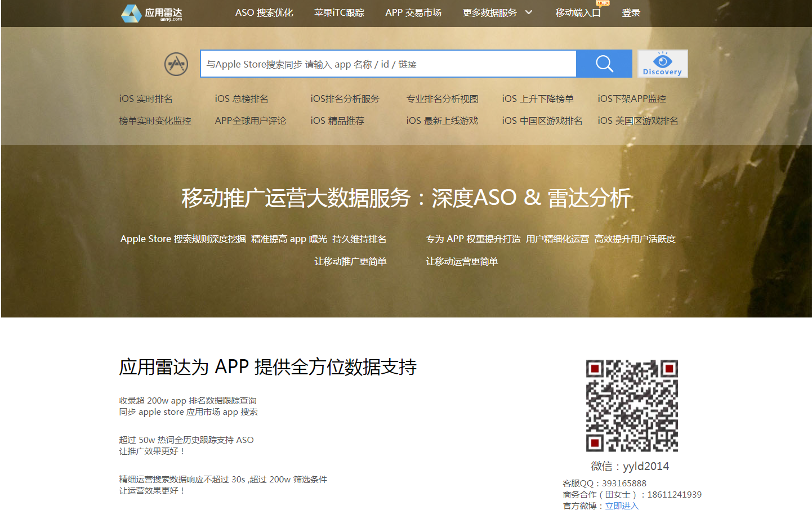This screenshot has width=812, height=528.
Task: Open iOS 总榜排名 link
Action: point(242,99)
